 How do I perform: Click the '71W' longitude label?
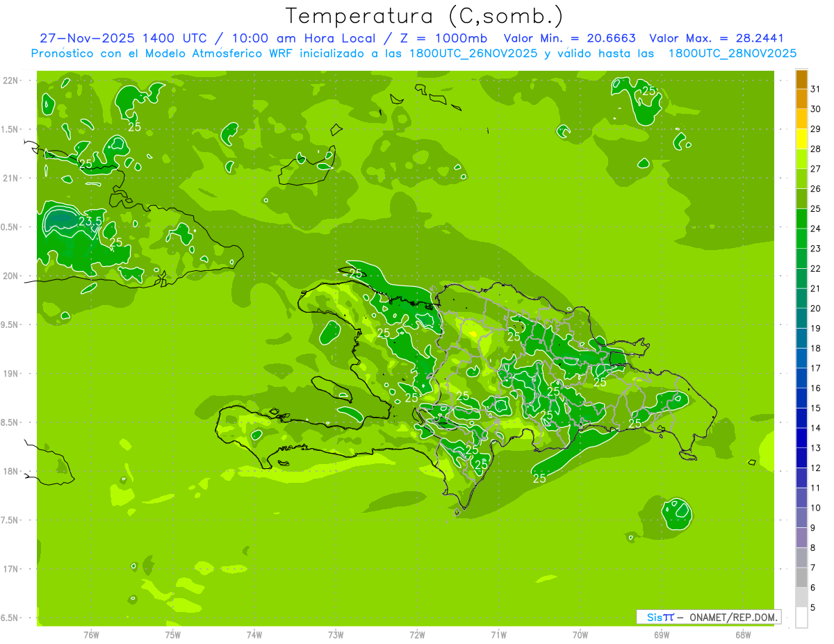pyautogui.click(x=498, y=634)
